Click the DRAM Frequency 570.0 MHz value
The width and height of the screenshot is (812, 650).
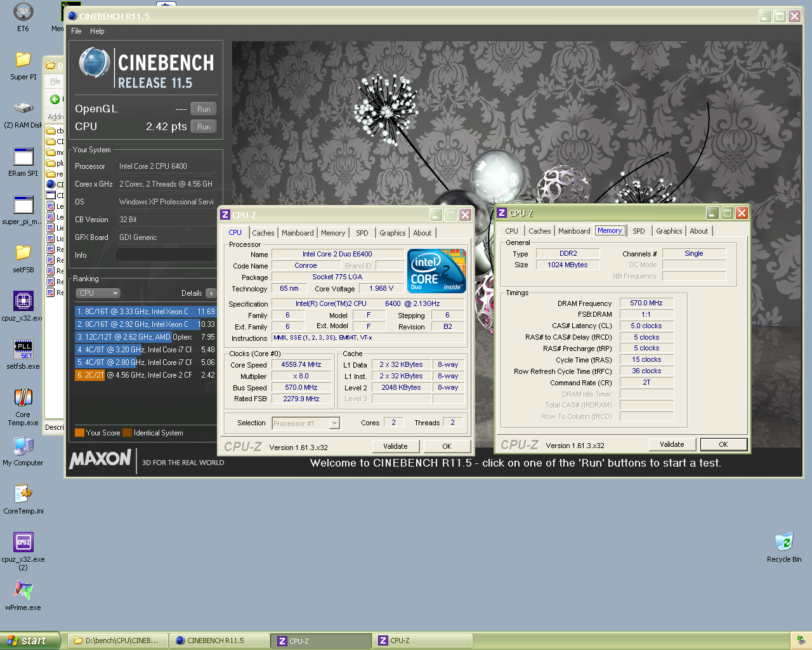646,303
